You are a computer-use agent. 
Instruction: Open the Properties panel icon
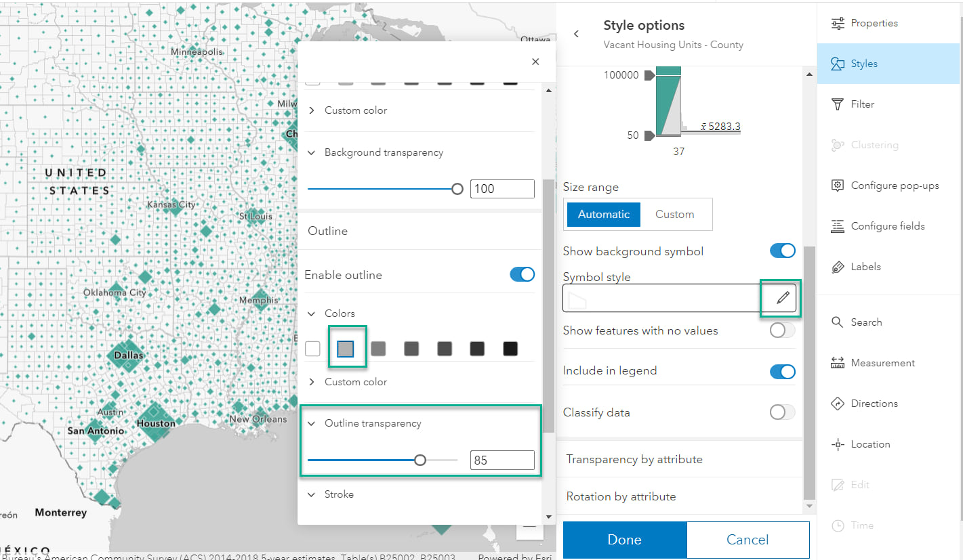tap(838, 23)
